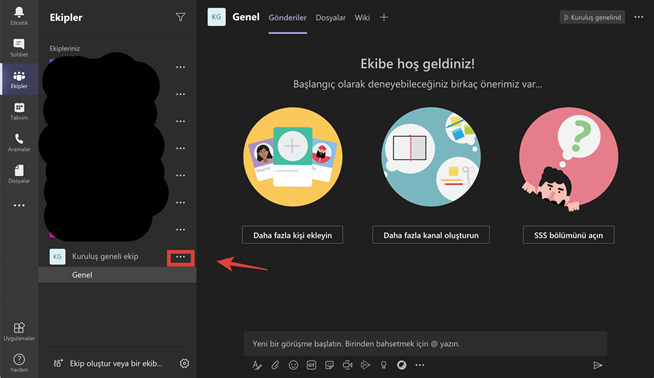The height and width of the screenshot is (378, 654).
Task: Click the SSS bölümünü açın button
Action: click(x=568, y=235)
